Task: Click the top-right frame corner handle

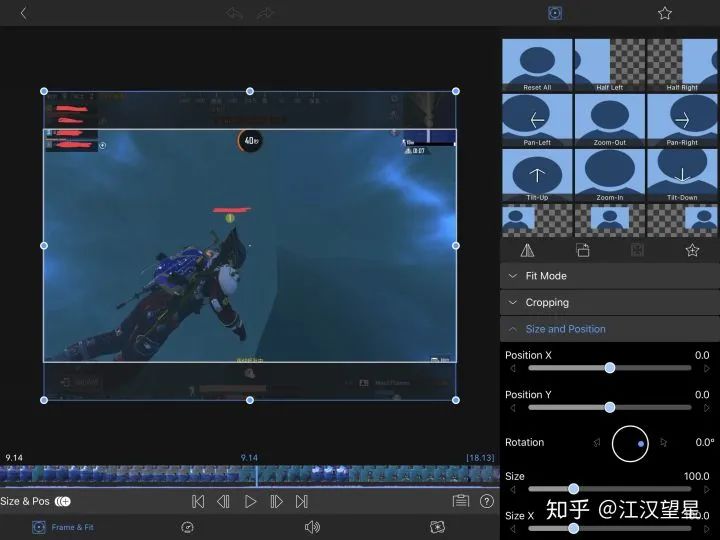Action: (456, 91)
